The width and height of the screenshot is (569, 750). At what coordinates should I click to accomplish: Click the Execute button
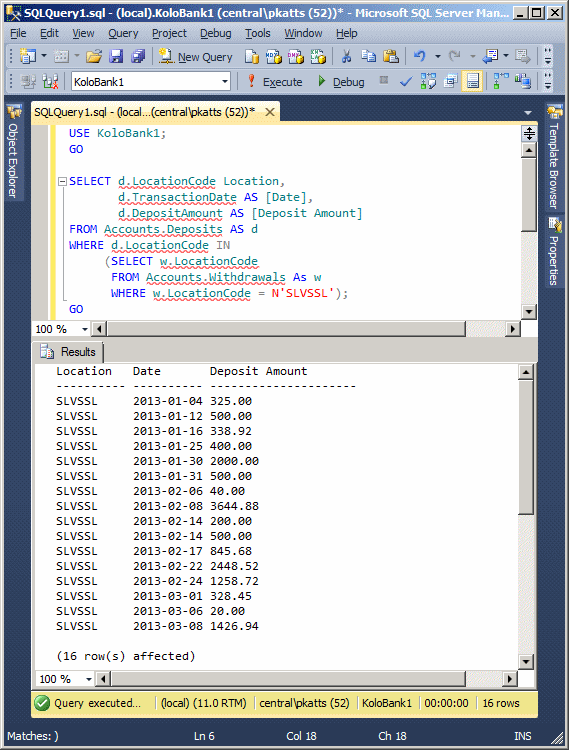tap(274, 82)
